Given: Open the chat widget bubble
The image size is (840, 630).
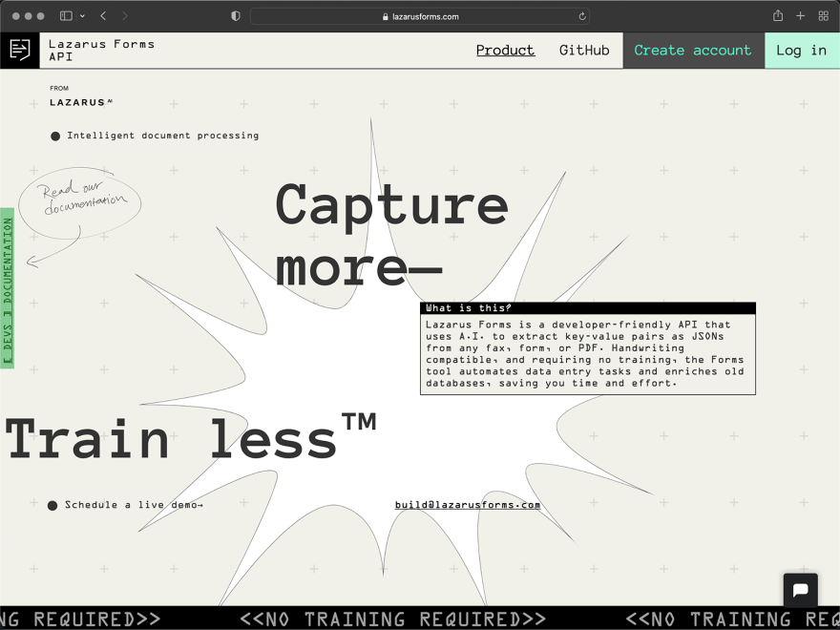Looking at the screenshot, I should (x=800, y=590).
